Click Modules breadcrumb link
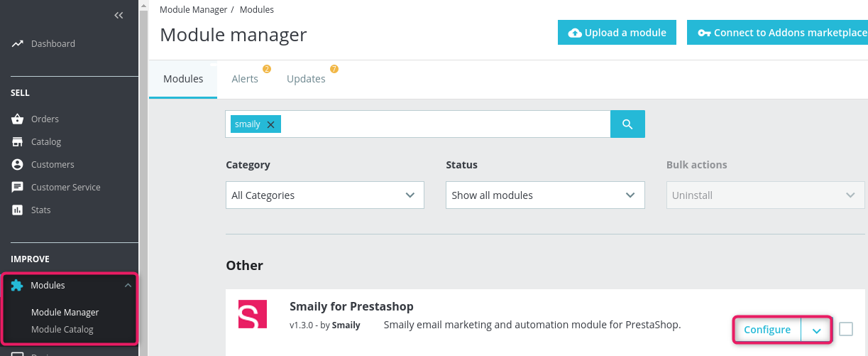 pyautogui.click(x=257, y=10)
